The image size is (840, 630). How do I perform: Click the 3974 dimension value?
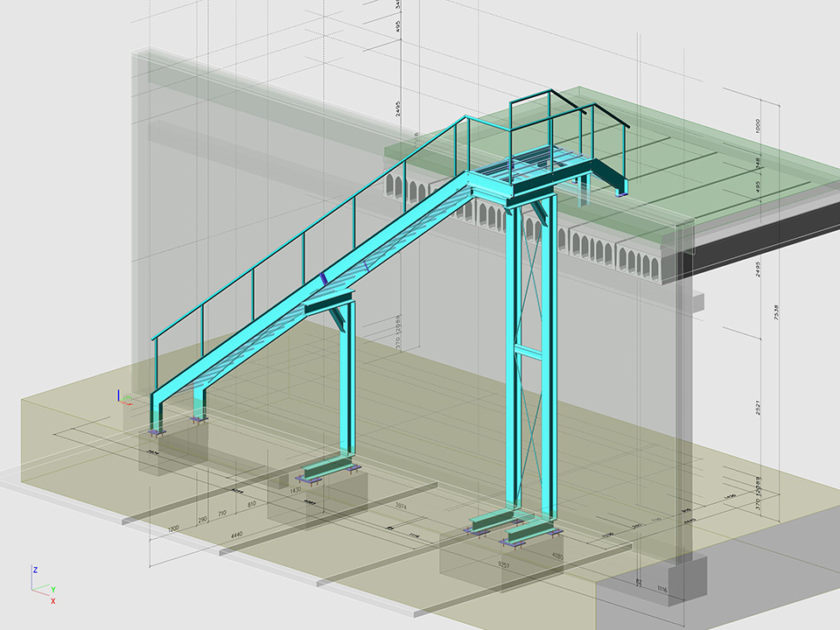[x=400, y=507]
